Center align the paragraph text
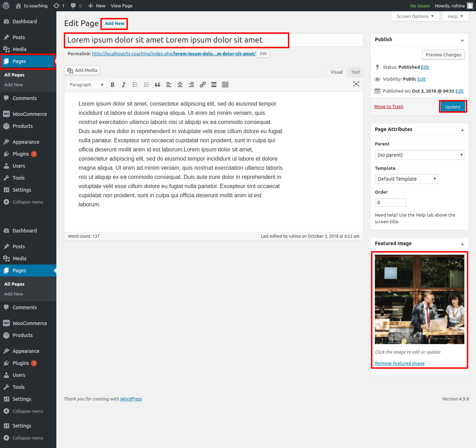 click(x=180, y=85)
